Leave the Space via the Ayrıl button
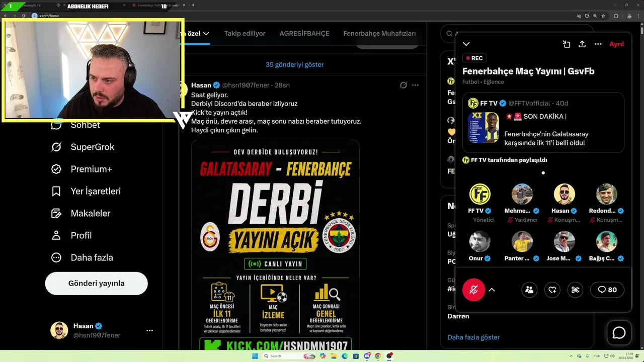 tap(616, 44)
